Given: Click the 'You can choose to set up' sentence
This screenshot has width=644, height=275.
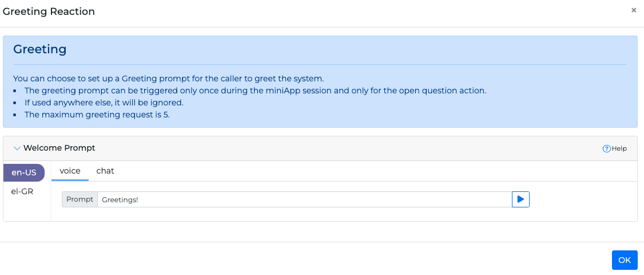Looking at the screenshot, I should click(168, 78).
